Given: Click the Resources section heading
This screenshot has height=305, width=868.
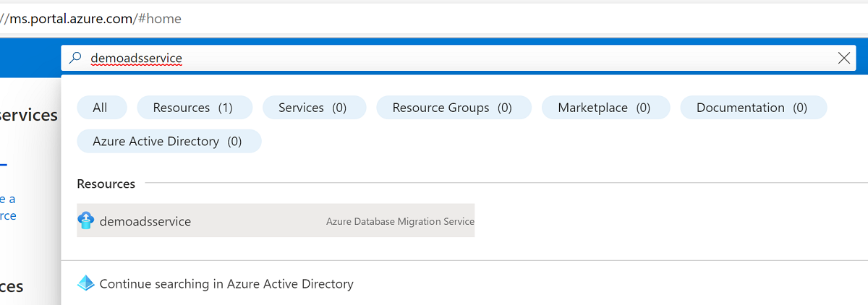Looking at the screenshot, I should pyautogui.click(x=106, y=184).
